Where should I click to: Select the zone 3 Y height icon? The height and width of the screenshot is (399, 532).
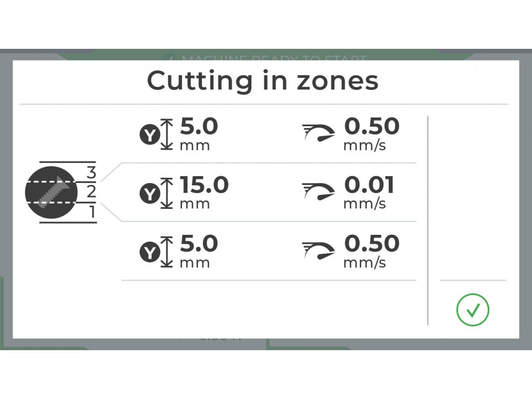click(156, 135)
